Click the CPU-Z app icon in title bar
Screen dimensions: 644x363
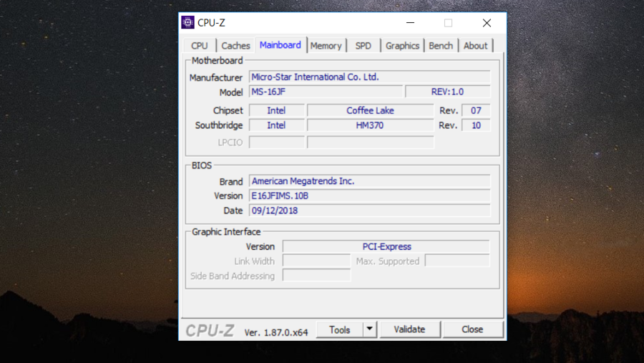coord(187,23)
